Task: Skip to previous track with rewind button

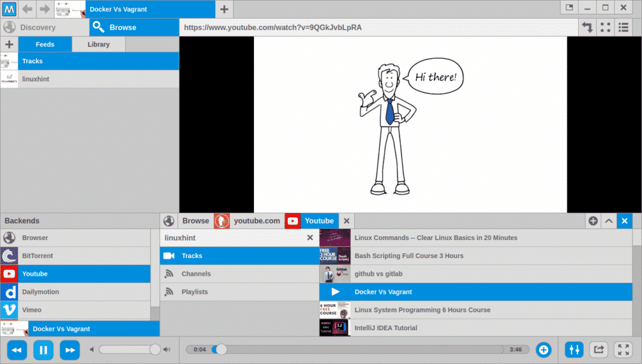Action: click(x=17, y=350)
